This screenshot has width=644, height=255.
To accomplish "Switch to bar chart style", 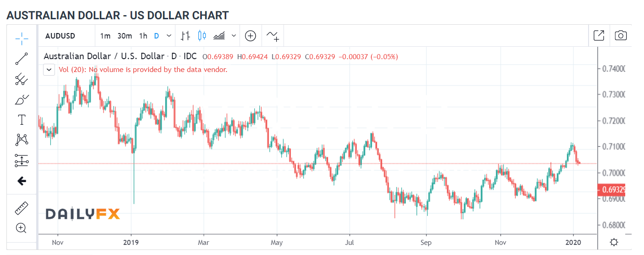I will tap(186, 35).
